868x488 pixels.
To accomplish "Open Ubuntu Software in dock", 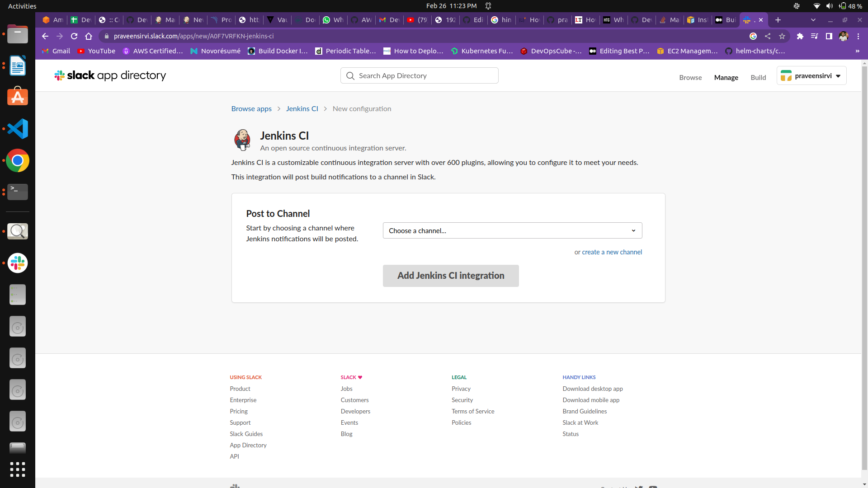I will click(18, 97).
